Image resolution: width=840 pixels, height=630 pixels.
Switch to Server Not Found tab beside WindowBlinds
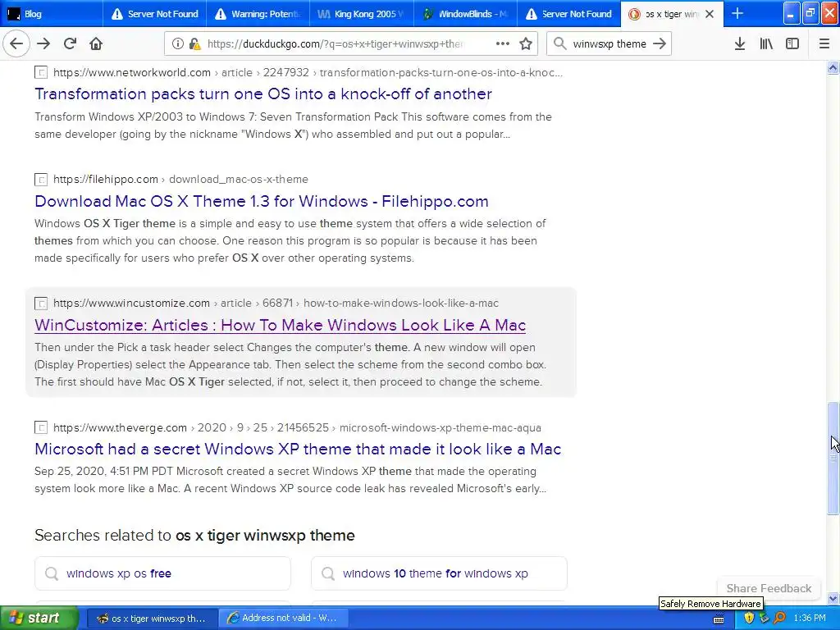[x=569, y=14]
